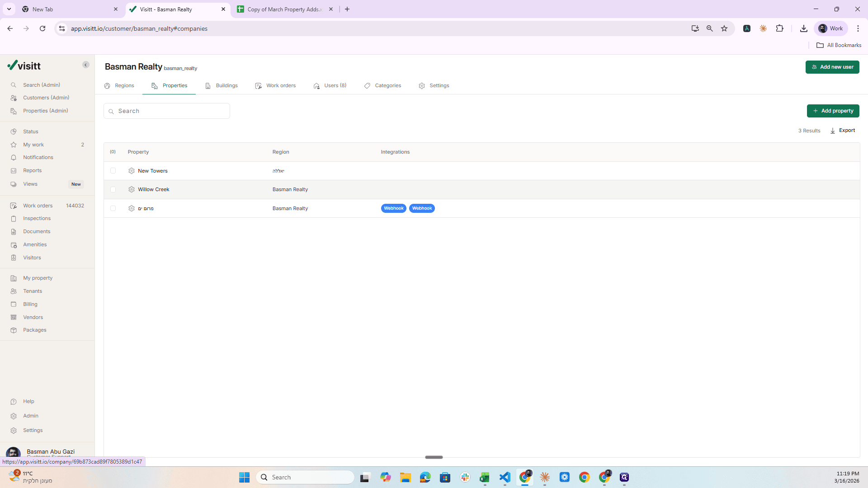Open the Work orders tab
This screenshot has height=488, width=868.
pyautogui.click(x=275, y=85)
